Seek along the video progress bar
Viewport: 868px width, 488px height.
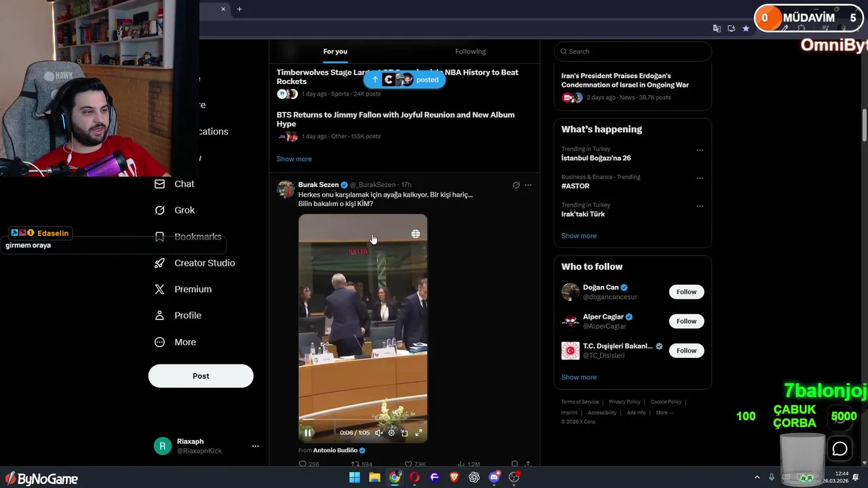tap(363, 420)
